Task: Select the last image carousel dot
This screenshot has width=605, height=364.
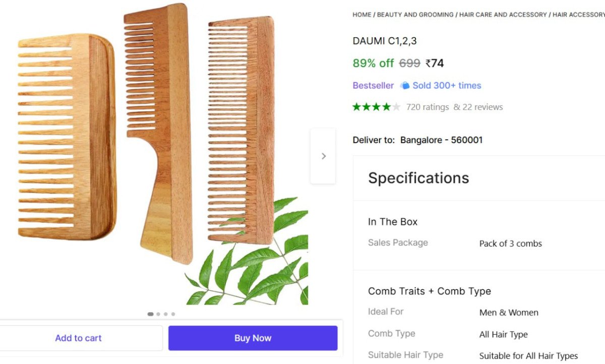Action: 173,314
